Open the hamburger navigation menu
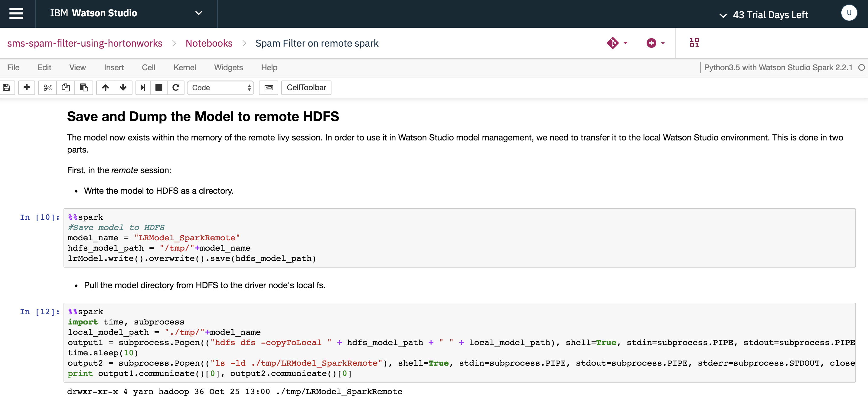 (x=16, y=14)
